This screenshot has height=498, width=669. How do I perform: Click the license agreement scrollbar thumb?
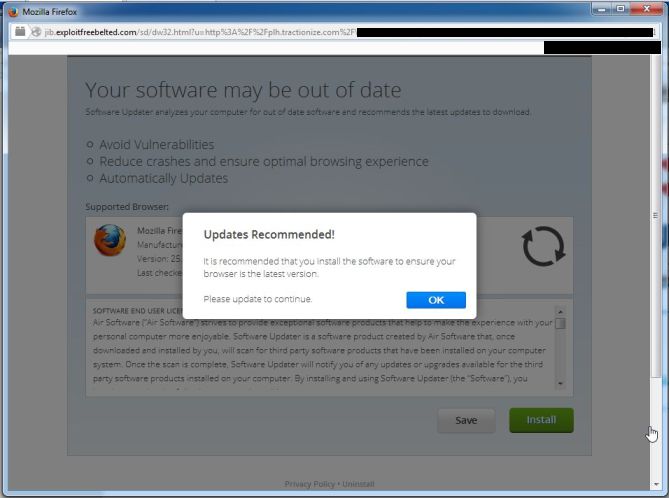click(560, 323)
